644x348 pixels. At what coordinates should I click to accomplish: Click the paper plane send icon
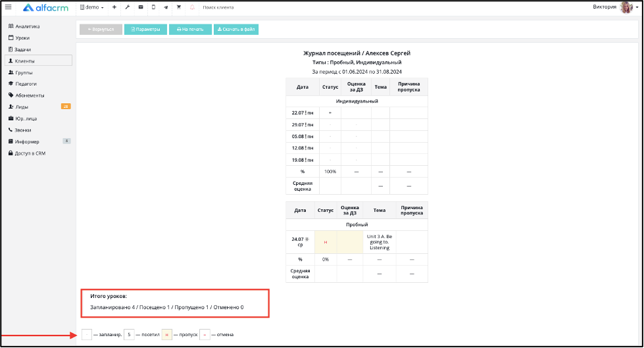click(166, 7)
